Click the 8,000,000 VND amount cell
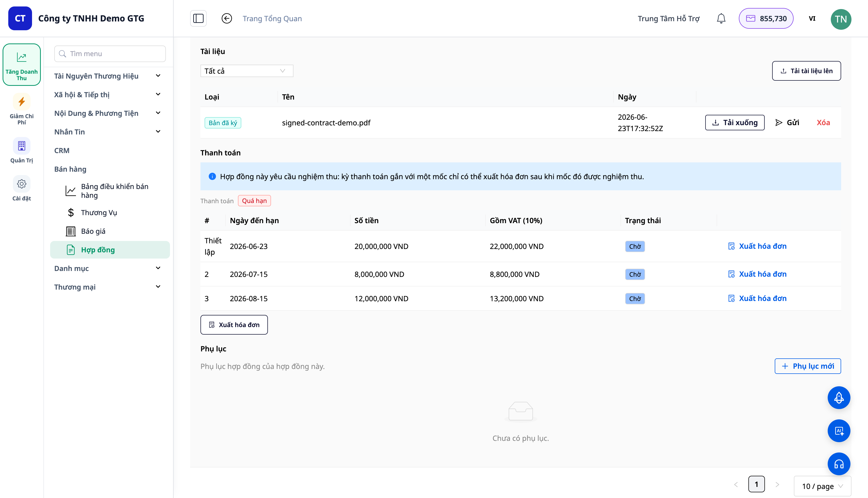The width and height of the screenshot is (868, 498). [x=379, y=274]
